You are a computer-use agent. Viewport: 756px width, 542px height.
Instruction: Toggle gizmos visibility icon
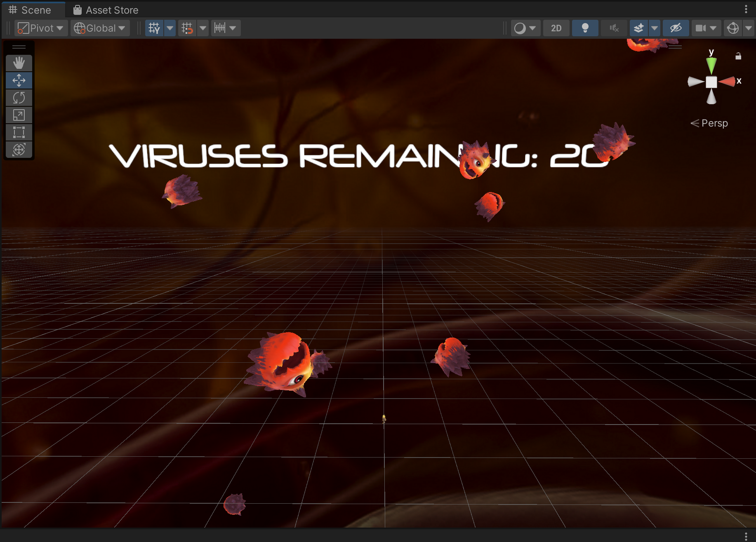click(733, 28)
